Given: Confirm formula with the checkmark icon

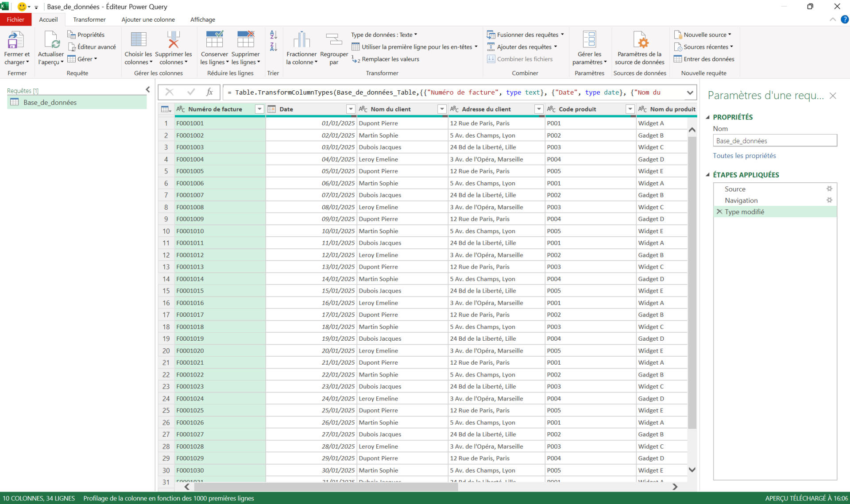Looking at the screenshot, I should (191, 92).
